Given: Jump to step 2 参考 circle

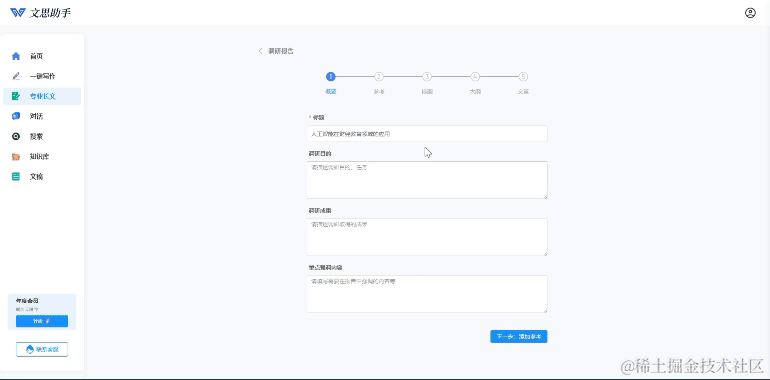Looking at the screenshot, I should click(x=379, y=77).
